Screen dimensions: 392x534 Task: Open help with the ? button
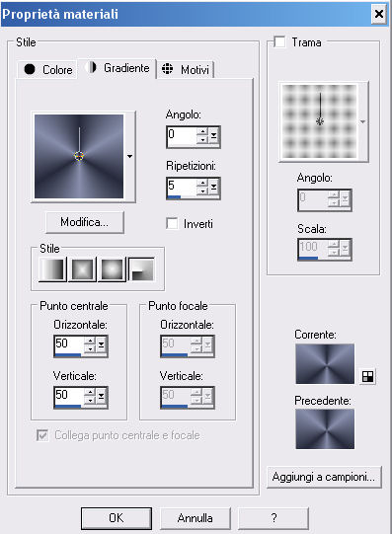[x=274, y=518]
